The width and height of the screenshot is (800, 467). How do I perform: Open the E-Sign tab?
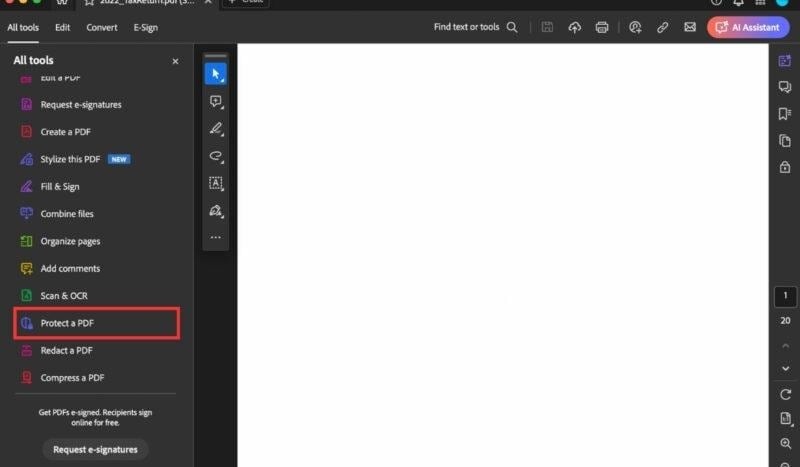[145, 28]
